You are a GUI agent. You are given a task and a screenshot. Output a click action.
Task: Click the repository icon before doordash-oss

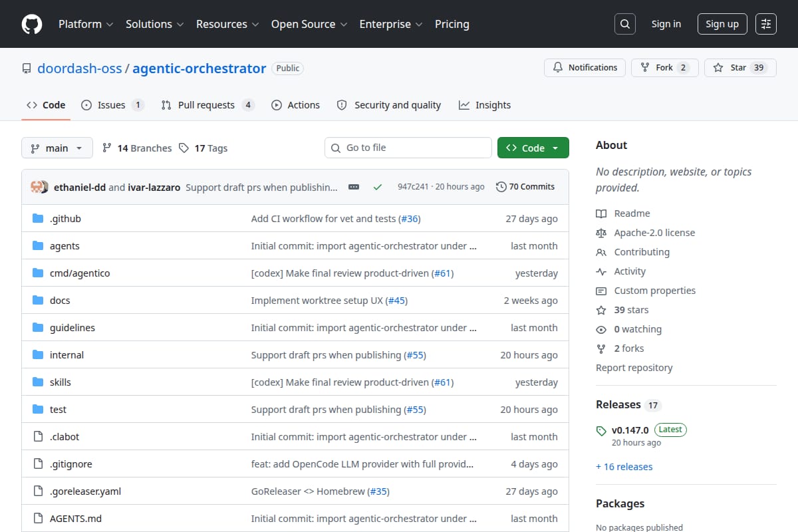pyautogui.click(x=27, y=68)
